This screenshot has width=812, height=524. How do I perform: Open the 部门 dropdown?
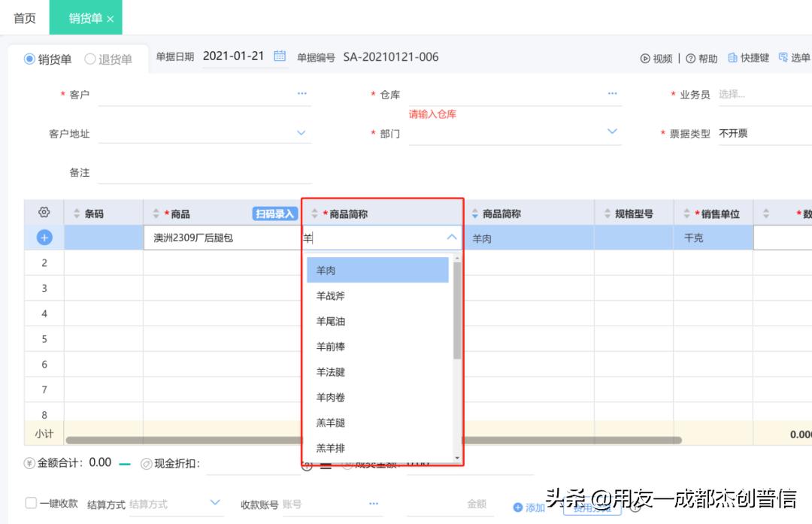[612, 132]
